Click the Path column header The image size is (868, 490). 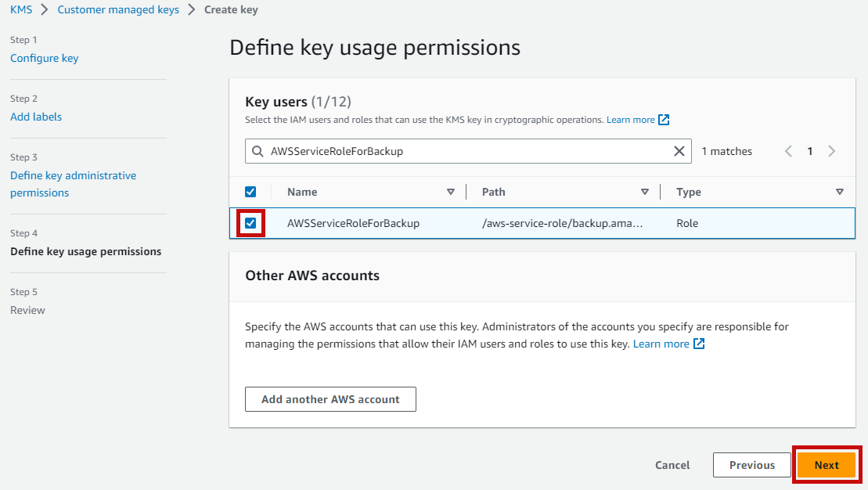click(x=494, y=192)
